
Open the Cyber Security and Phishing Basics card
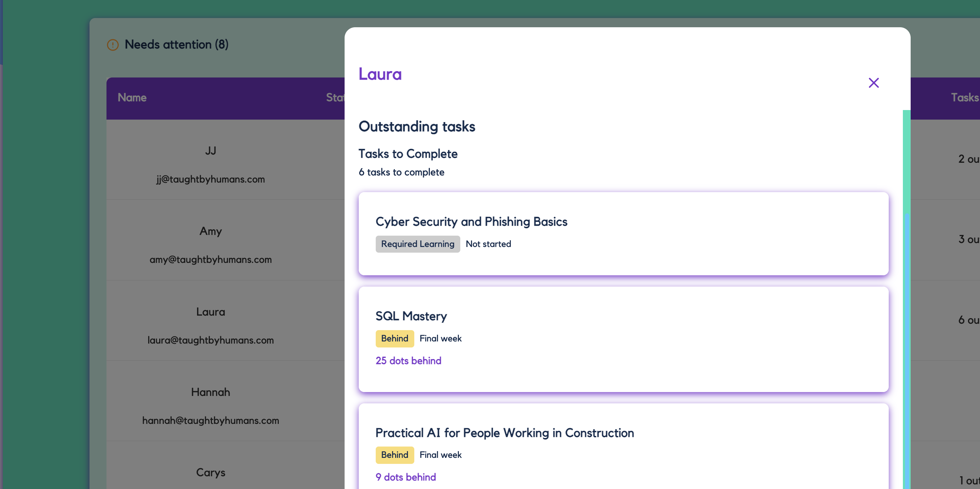[x=623, y=233]
